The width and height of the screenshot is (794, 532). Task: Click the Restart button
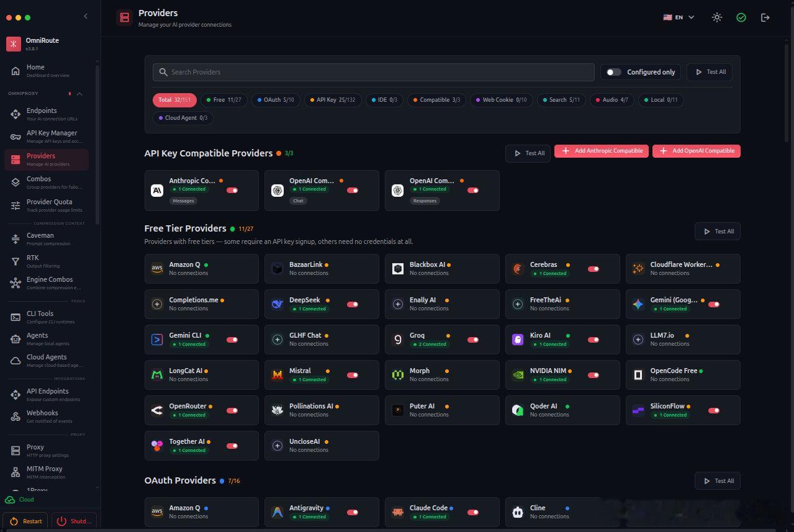click(27, 521)
